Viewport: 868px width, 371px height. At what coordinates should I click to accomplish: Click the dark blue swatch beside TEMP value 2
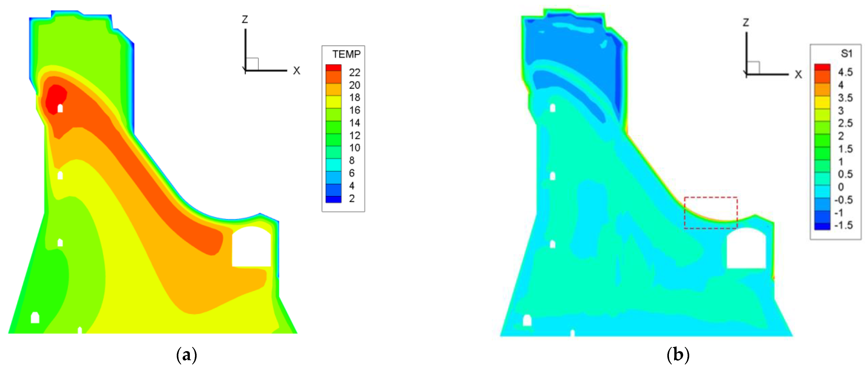click(x=333, y=199)
